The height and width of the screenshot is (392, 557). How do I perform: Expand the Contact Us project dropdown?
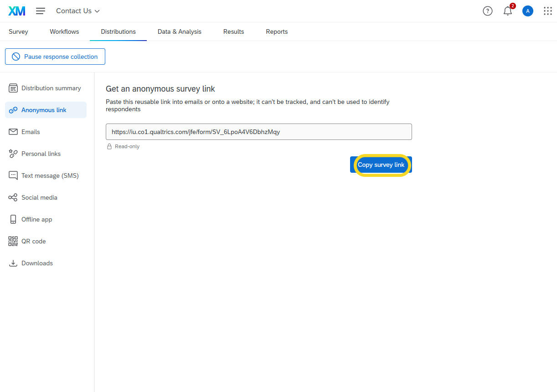(77, 11)
